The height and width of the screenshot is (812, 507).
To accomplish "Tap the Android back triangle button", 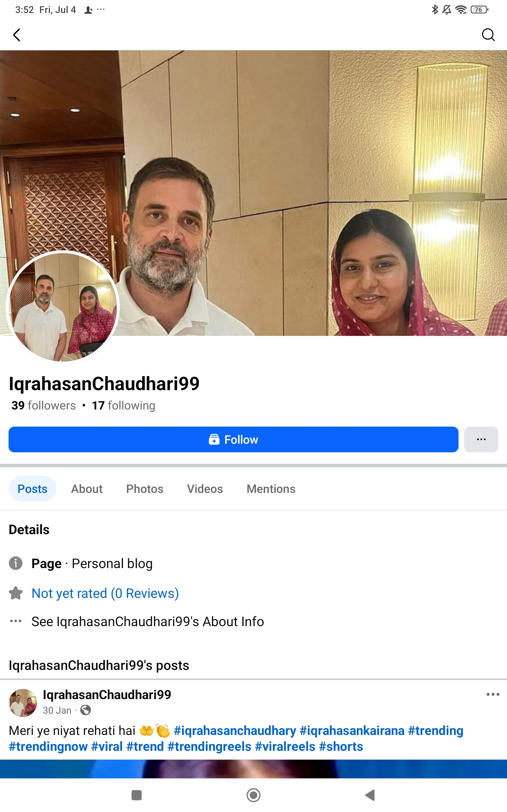I will click(x=370, y=795).
